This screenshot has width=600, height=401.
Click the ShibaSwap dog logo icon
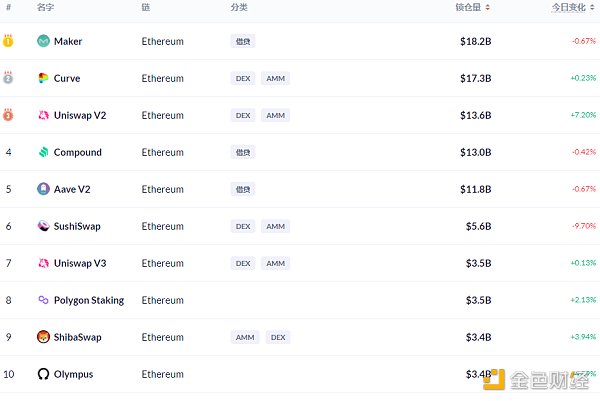(43, 337)
